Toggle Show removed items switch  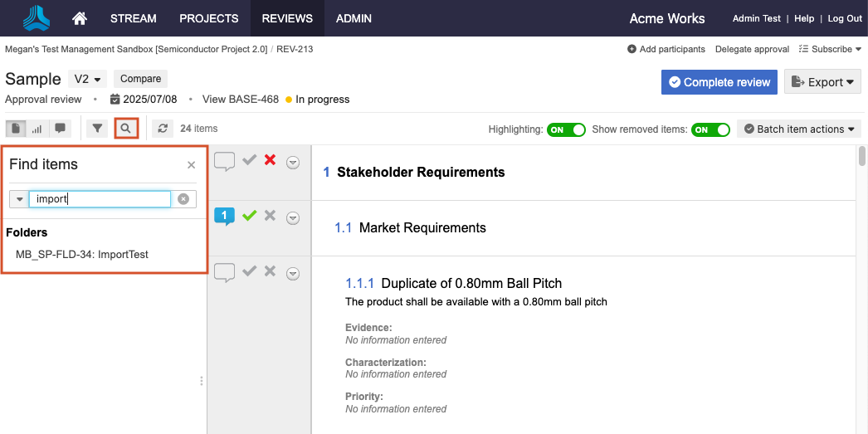tap(710, 129)
